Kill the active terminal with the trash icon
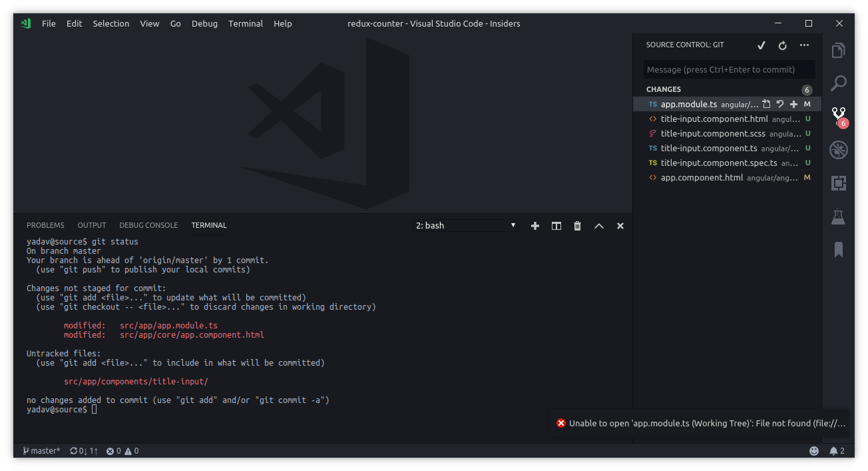Image resolution: width=868 pixels, height=471 pixels. click(577, 225)
